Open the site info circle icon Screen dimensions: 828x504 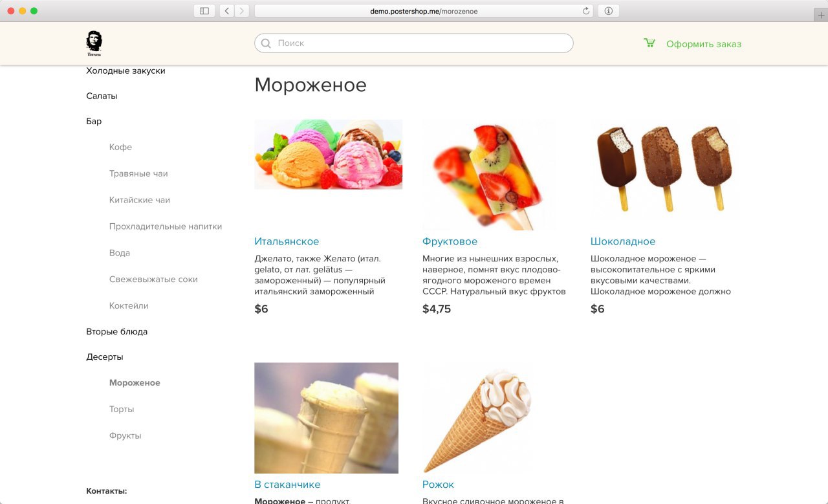(x=609, y=11)
